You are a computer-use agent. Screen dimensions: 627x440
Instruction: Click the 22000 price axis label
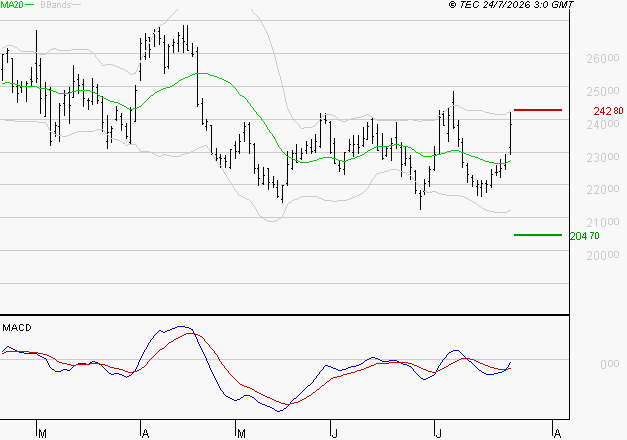(603, 190)
